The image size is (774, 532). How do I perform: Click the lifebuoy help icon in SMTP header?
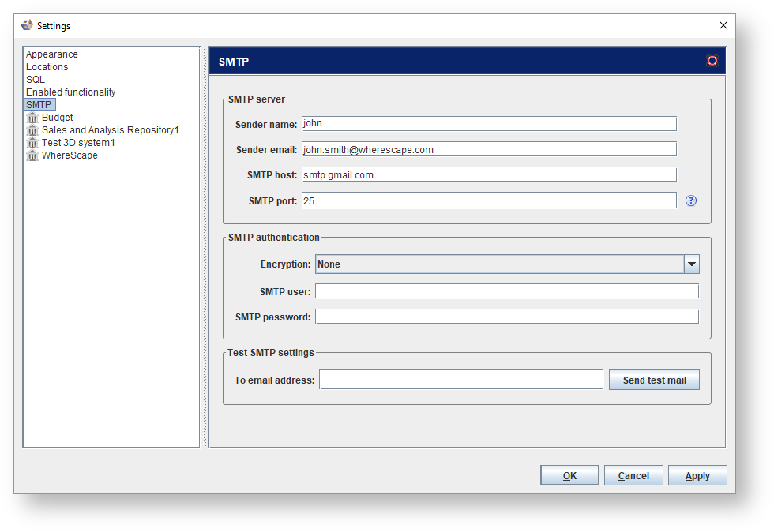coord(712,61)
